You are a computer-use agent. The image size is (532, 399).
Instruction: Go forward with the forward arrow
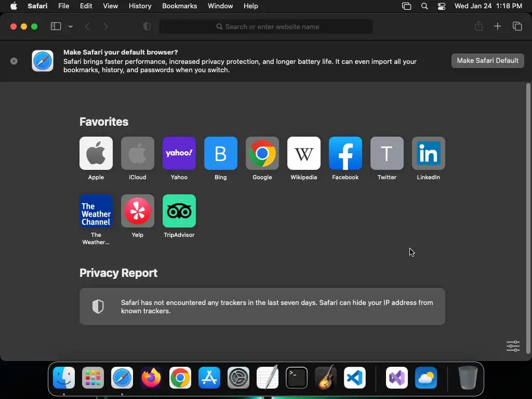pos(105,26)
